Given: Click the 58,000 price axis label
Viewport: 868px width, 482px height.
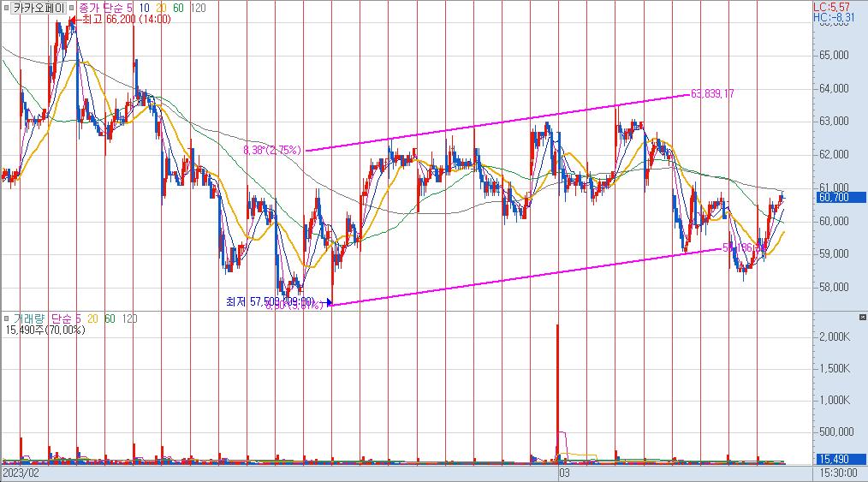Looking at the screenshot, I should click(x=834, y=287).
